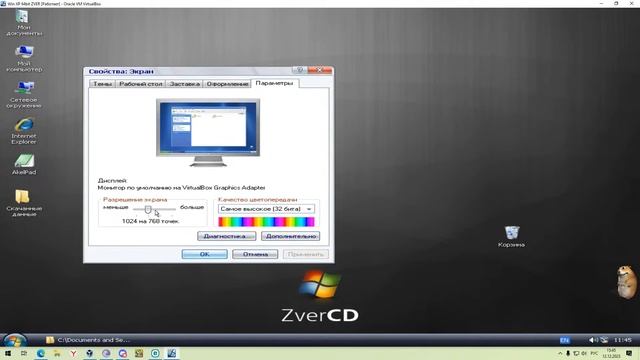Open the Мой компьютер desktop icon
The height and width of the screenshot is (360, 640).
[24, 59]
